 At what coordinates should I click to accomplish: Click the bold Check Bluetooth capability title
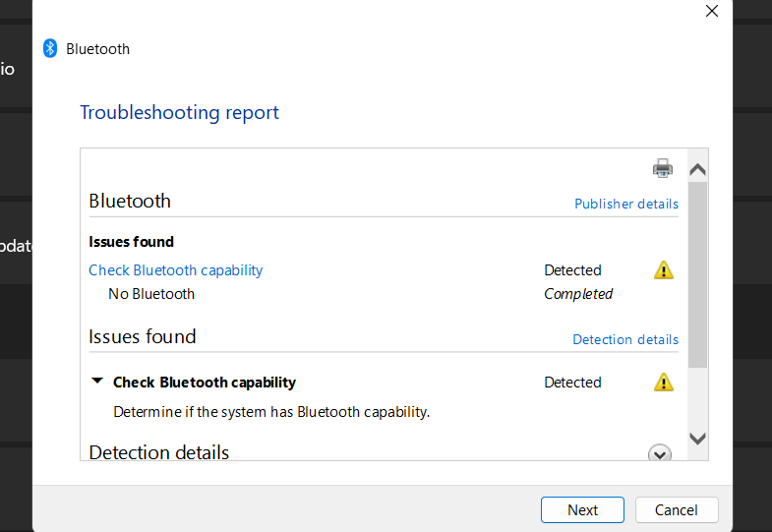point(205,383)
